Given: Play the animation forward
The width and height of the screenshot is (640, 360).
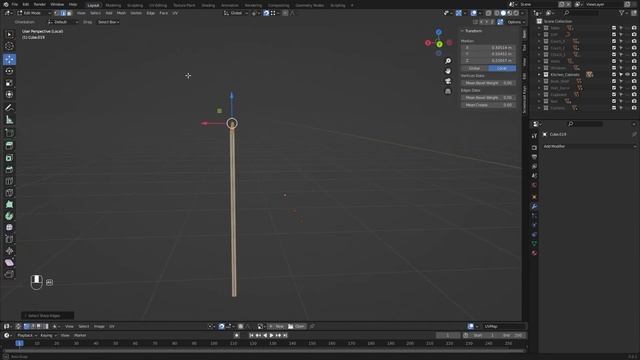Looking at the screenshot, I should (x=271, y=336).
